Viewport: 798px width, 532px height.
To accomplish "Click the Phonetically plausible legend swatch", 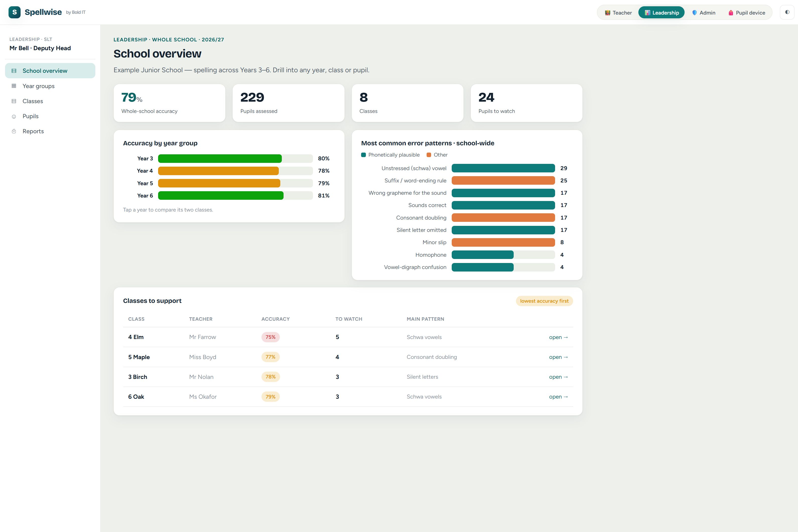I will (x=363, y=155).
